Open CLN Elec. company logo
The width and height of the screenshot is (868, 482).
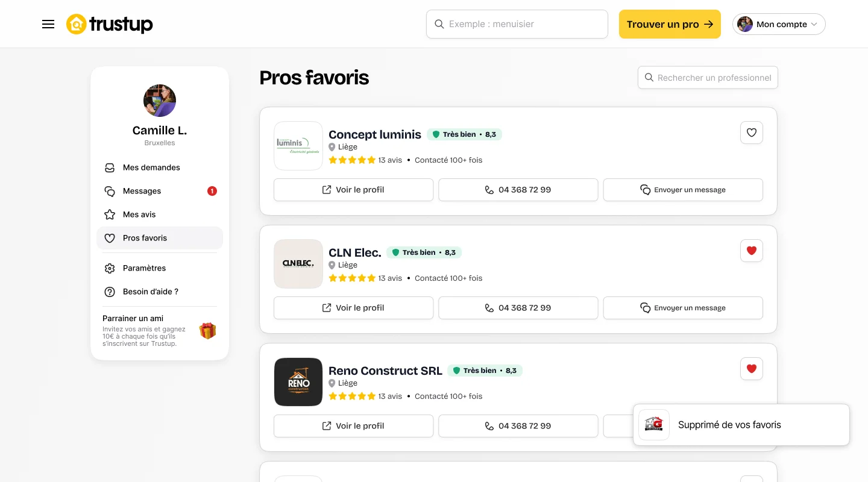click(x=298, y=264)
